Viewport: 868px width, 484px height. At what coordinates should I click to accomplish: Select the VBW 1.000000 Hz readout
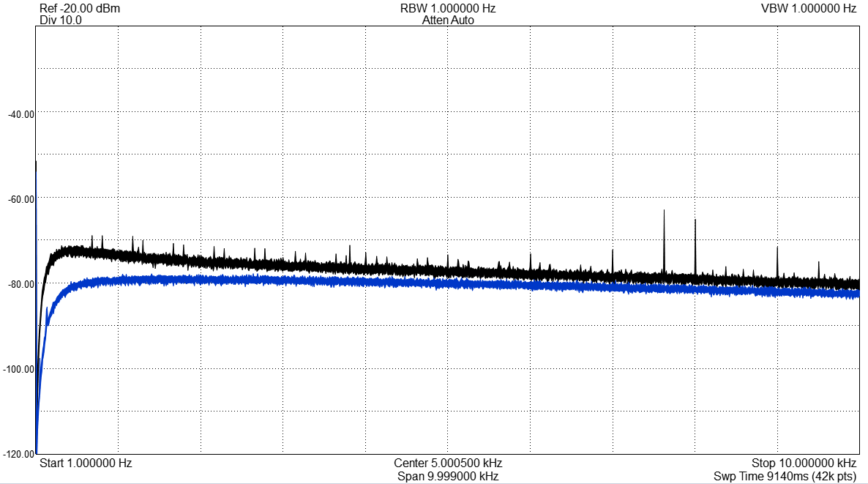click(x=808, y=8)
